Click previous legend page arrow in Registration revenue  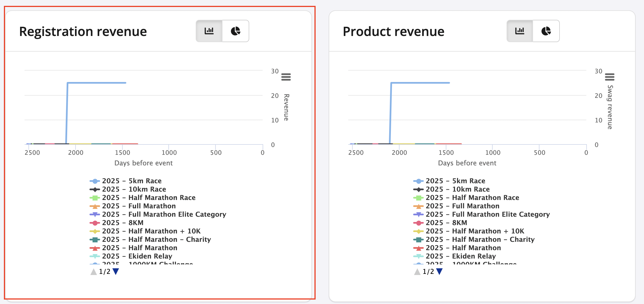coord(93,271)
